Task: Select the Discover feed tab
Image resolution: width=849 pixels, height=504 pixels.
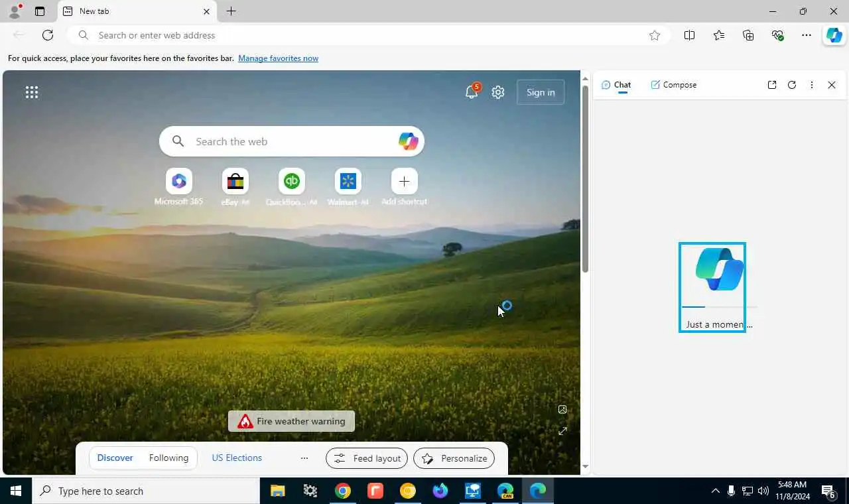Action: pos(115,458)
